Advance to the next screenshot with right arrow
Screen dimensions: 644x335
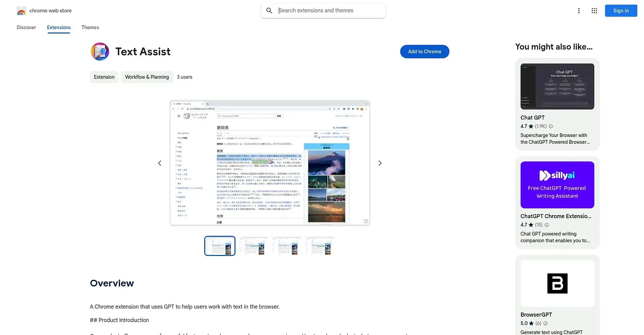point(380,163)
